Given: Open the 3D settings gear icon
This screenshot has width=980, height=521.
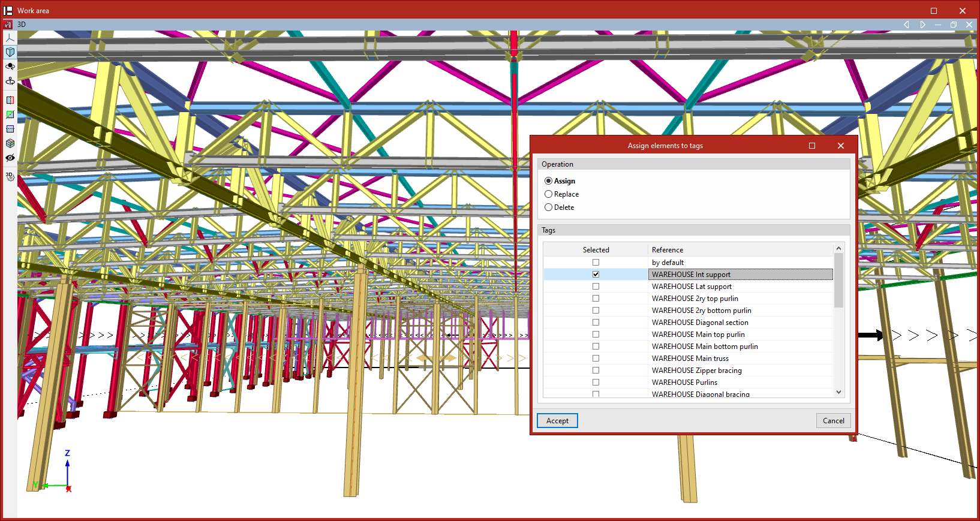Looking at the screenshot, I should click(x=10, y=176).
